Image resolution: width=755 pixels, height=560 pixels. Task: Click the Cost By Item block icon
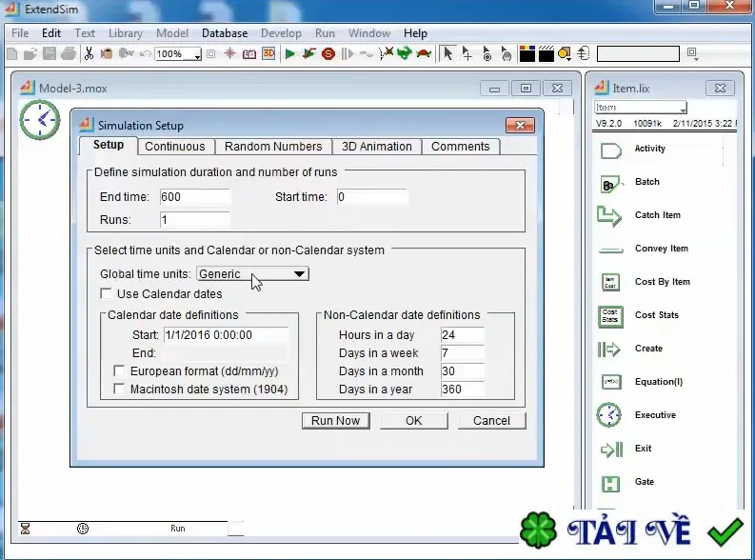(610, 282)
